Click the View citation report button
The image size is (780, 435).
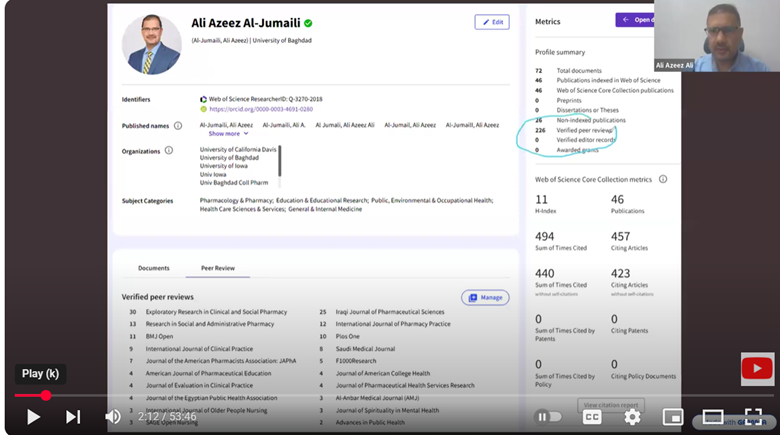611,405
